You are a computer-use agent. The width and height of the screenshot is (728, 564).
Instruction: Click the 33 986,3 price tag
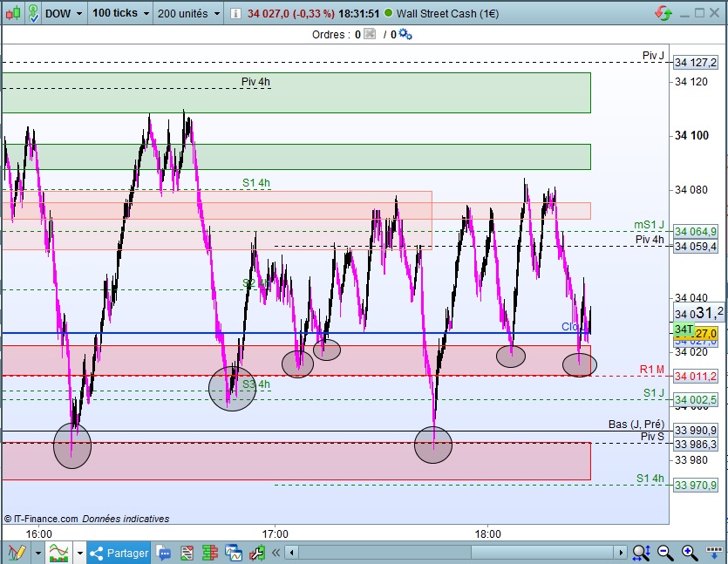point(696,445)
